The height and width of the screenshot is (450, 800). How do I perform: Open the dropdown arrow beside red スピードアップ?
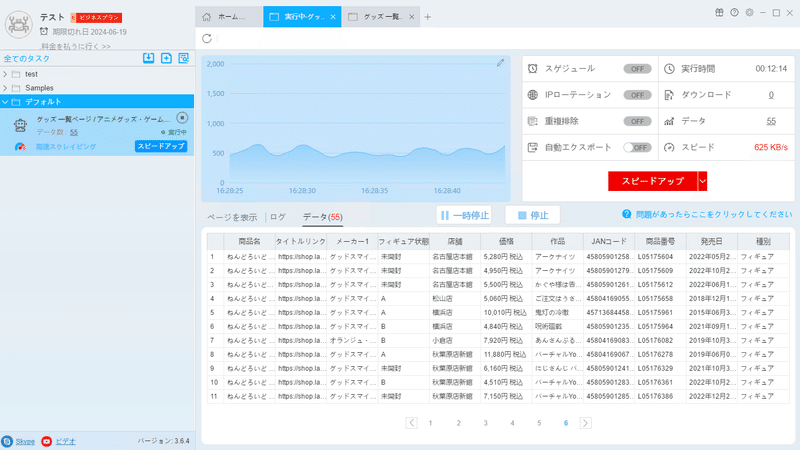pos(703,181)
